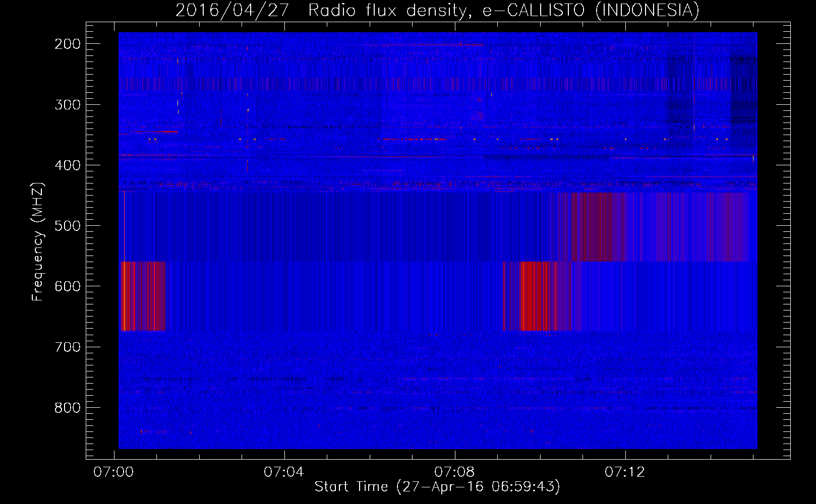The width and height of the screenshot is (816, 504).
Task: Click the 500 frequency tick label
Action: point(68,226)
